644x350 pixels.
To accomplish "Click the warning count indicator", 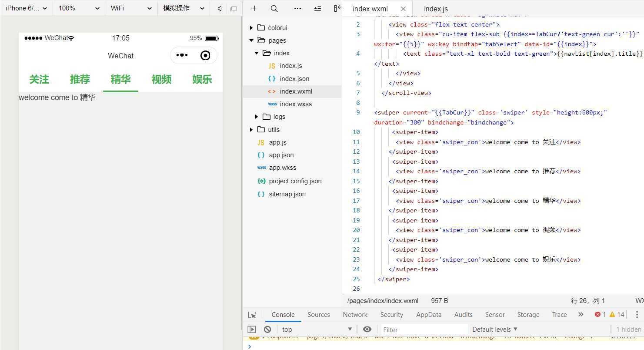I will click(x=617, y=314).
